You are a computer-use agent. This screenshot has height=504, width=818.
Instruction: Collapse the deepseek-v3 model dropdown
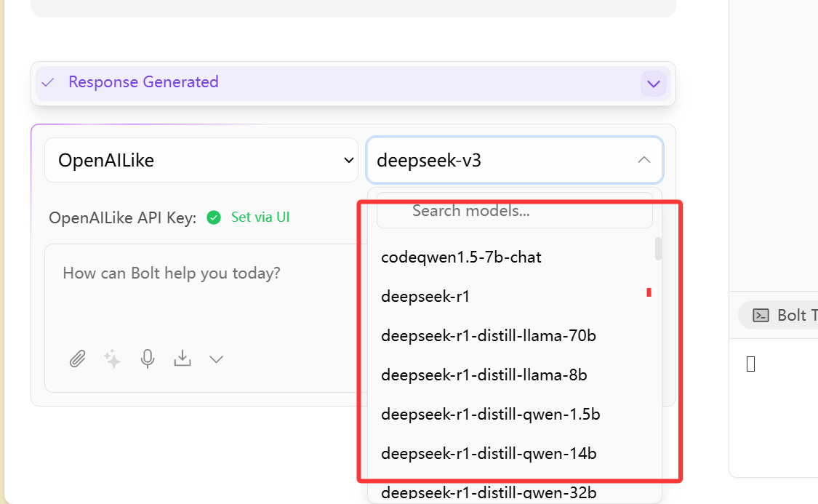click(515, 160)
